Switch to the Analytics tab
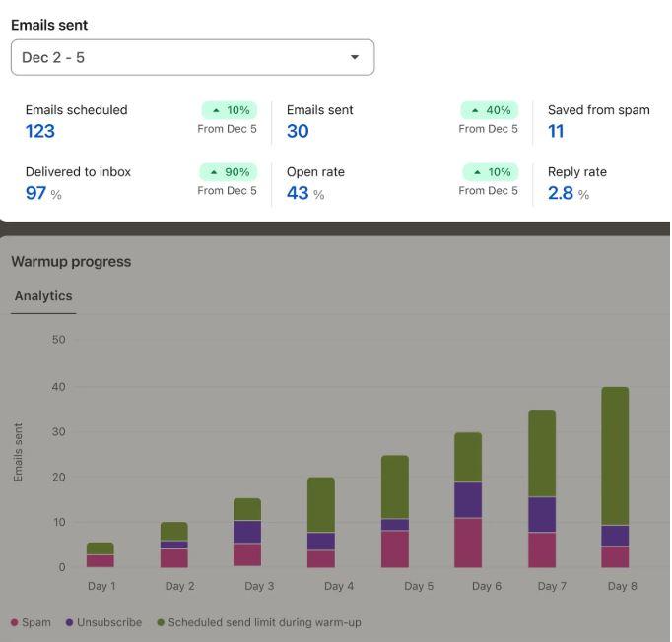This screenshot has width=672, height=642. click(x=43, y=296)
